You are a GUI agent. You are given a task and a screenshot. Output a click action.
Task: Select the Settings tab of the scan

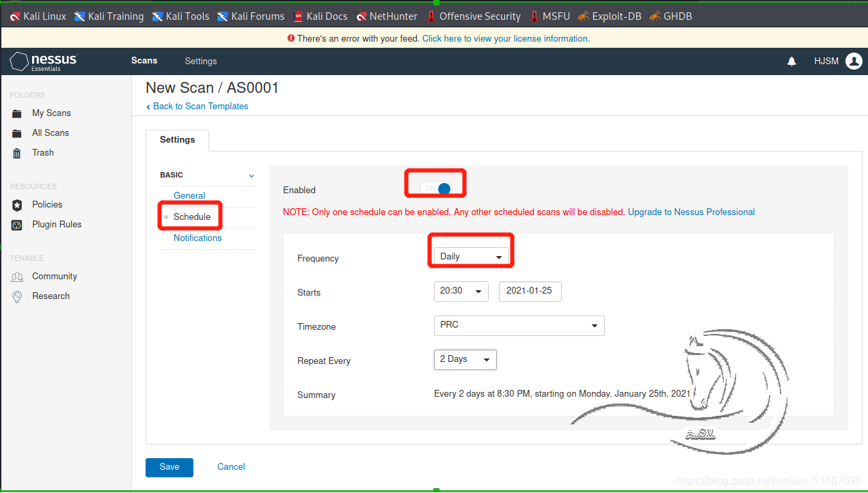178,140
